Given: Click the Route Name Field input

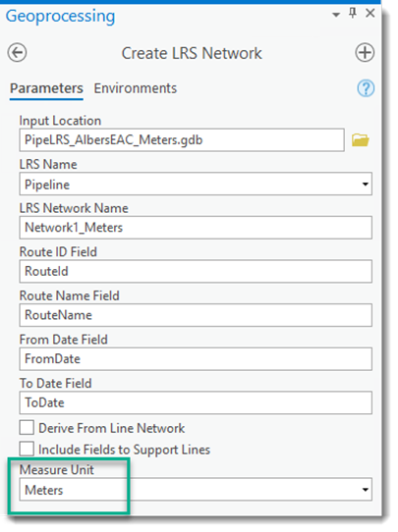Looking at the screenshot, I should coord(196,315).
